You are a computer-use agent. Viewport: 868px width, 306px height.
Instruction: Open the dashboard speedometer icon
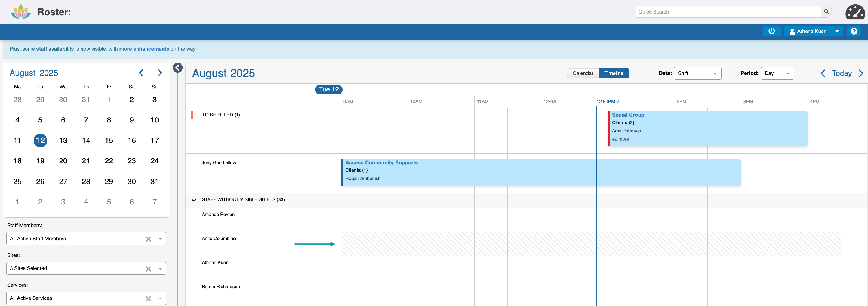point(855,12)
